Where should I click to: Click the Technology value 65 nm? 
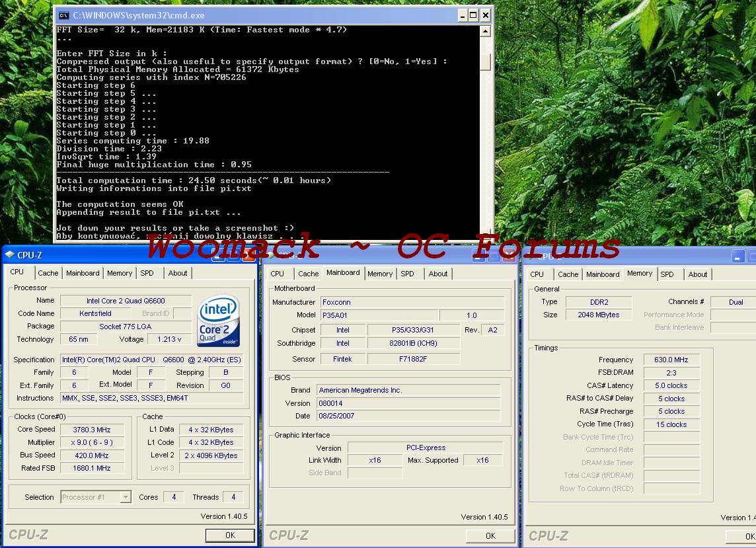[x=79, y=339]
